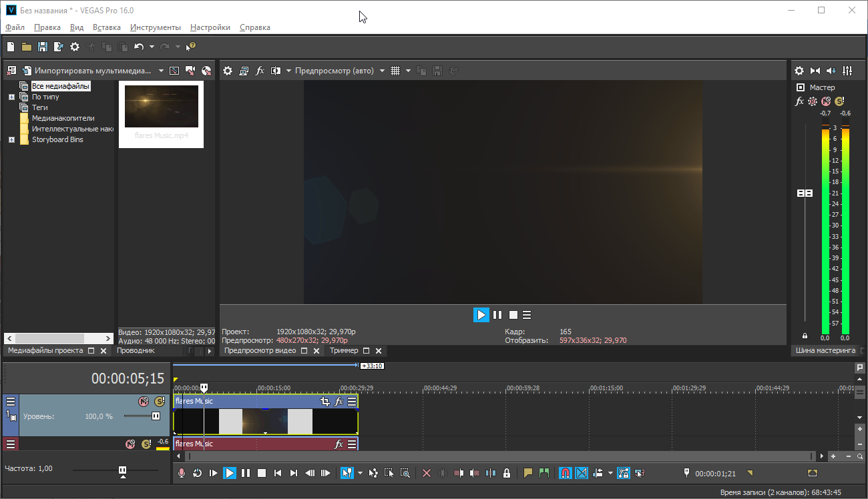Switch to the 'Триммер' tab

click(344, 350)
